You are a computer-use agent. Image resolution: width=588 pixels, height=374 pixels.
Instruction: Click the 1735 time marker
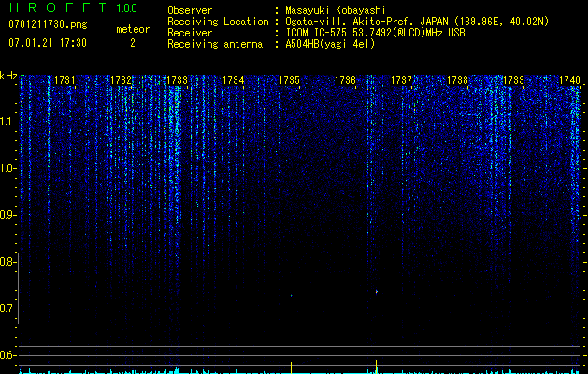click(289, 80)
